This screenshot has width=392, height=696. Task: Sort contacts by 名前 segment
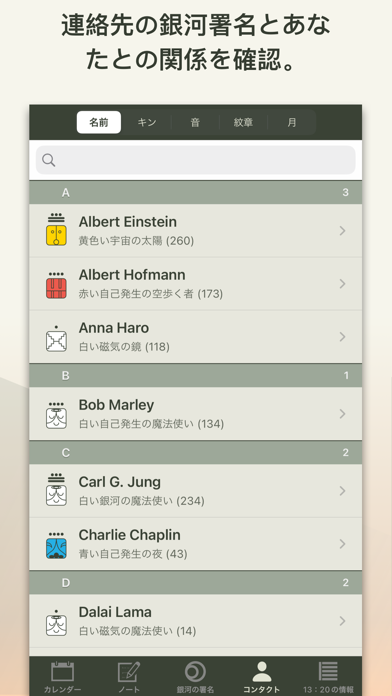pos(99,123)
